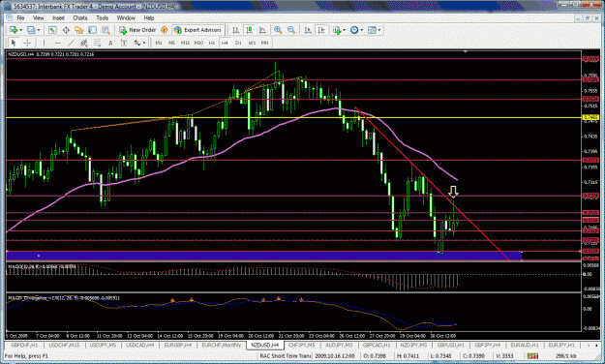This screenshot has width=605, height=364.
Task: Zoom out on the chart
Action: 291,30
